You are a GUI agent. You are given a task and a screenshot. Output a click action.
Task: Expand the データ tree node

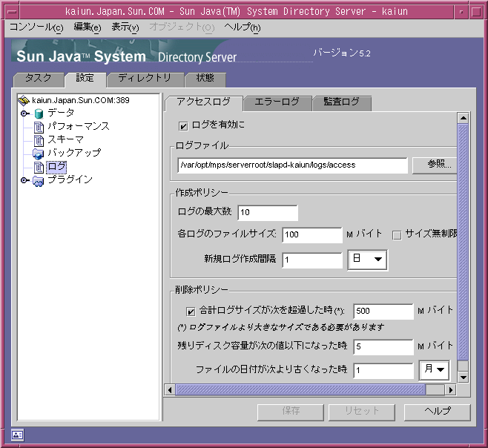coord(24,113)
